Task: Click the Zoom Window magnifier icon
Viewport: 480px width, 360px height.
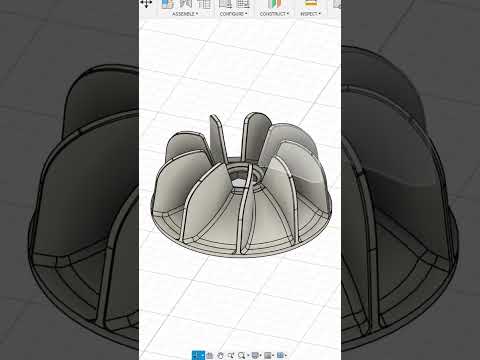Action: [x=242, y=356]
